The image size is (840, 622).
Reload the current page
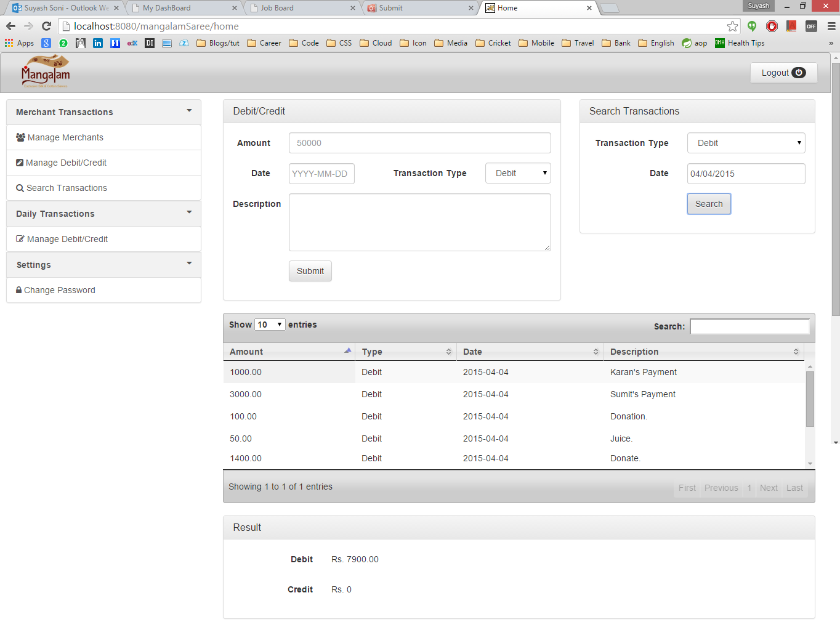46,26
